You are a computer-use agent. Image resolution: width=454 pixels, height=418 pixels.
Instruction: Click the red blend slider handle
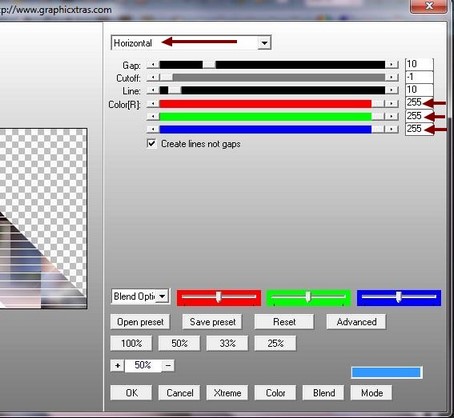(x=218, y=297)
